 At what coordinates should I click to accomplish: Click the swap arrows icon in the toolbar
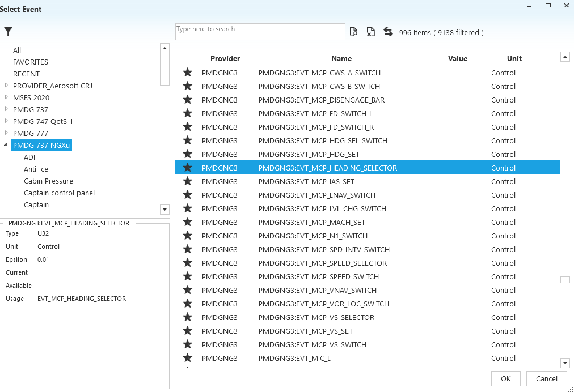[x=389, y=32]
